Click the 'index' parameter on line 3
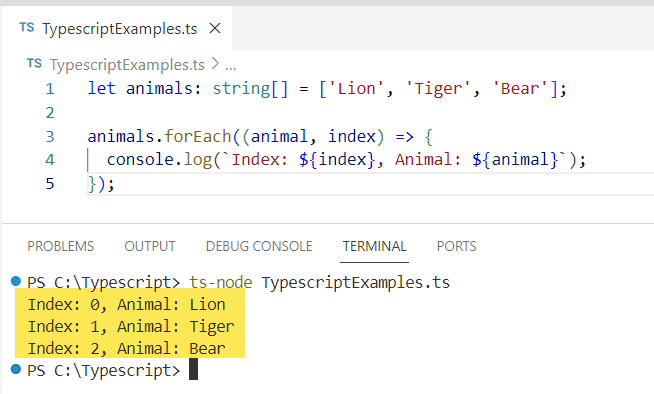The image size is (654, 394). pyautogui.click(x=352, y=137)
